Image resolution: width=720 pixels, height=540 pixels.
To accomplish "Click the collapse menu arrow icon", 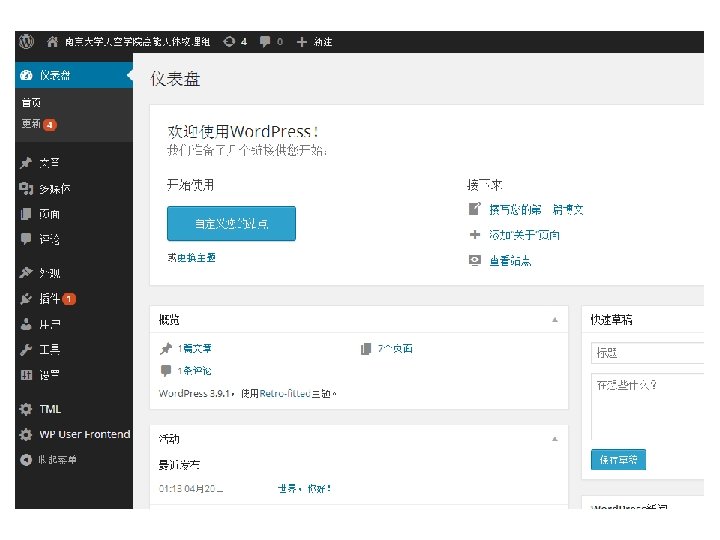I will 26,459.
